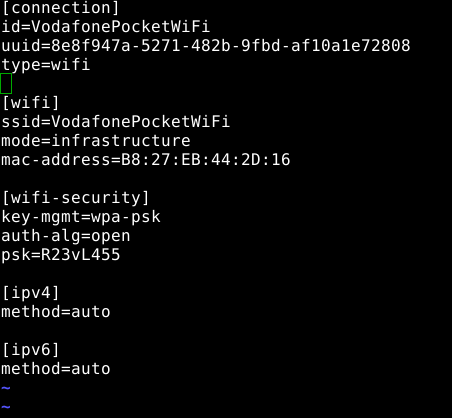
Task: Click method=auto under the ipv6 section
Action: 56,369
